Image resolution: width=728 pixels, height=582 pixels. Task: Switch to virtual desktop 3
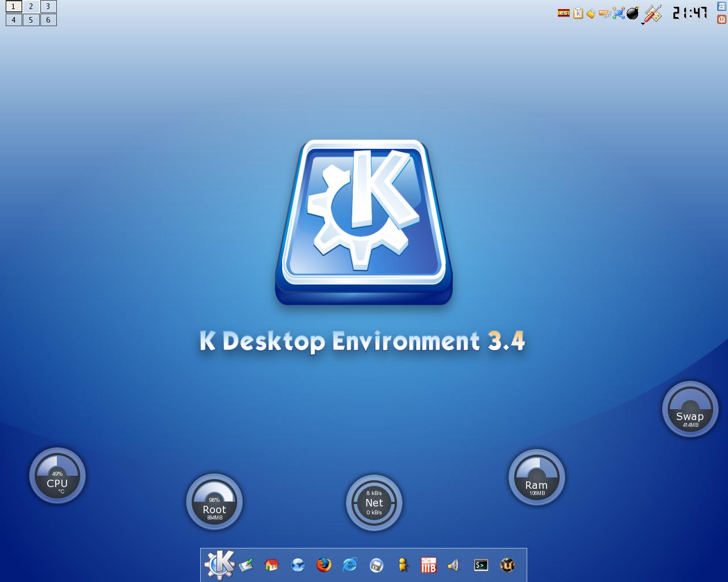48,7
